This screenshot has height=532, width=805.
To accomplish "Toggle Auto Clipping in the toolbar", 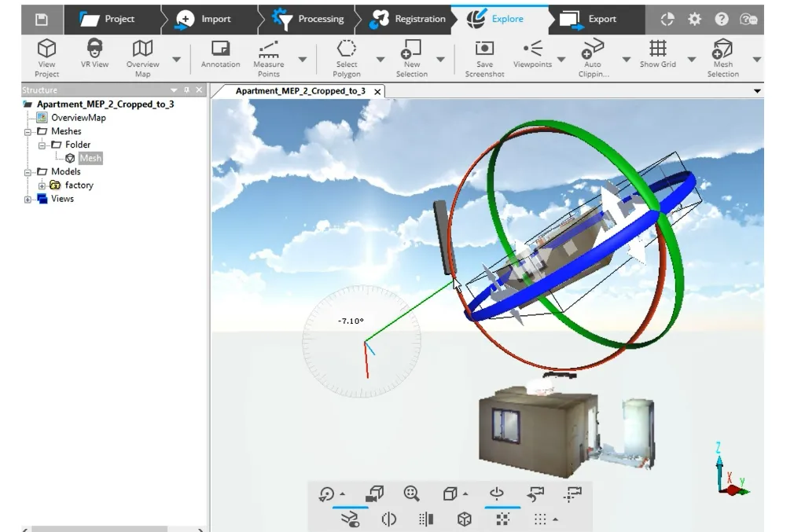I will [x=592, y=49].
